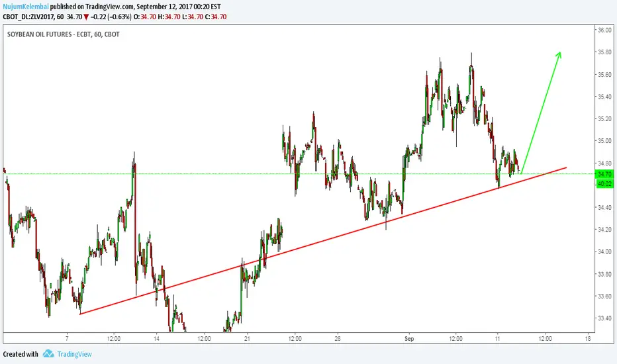
Task: Select the C:34.70 close value
Action: click(216, 17)
